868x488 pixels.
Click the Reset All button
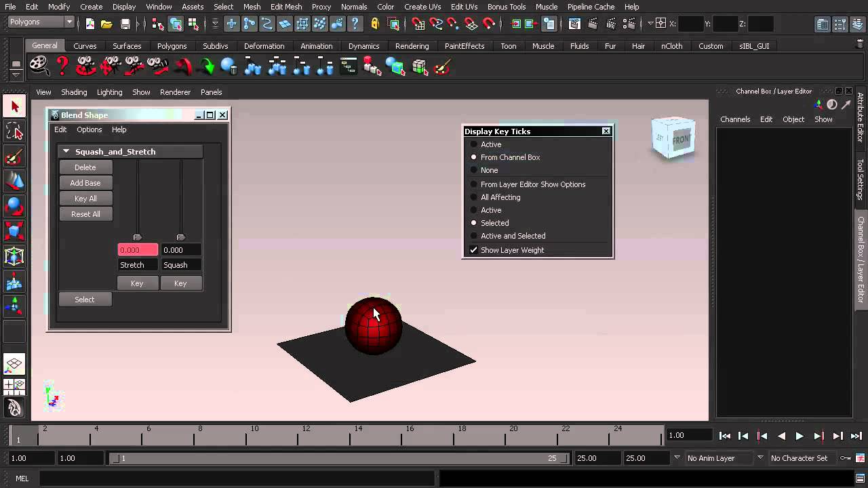tap(85, 214)
